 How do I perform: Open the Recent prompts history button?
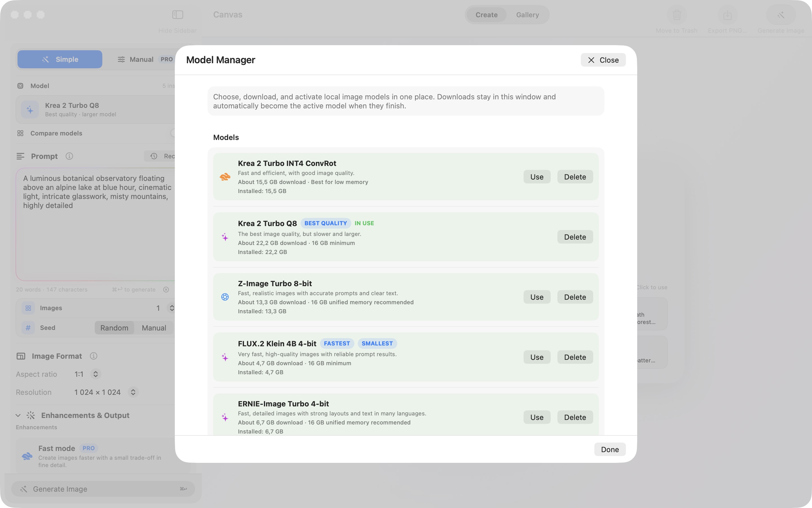tap(160, 156)
